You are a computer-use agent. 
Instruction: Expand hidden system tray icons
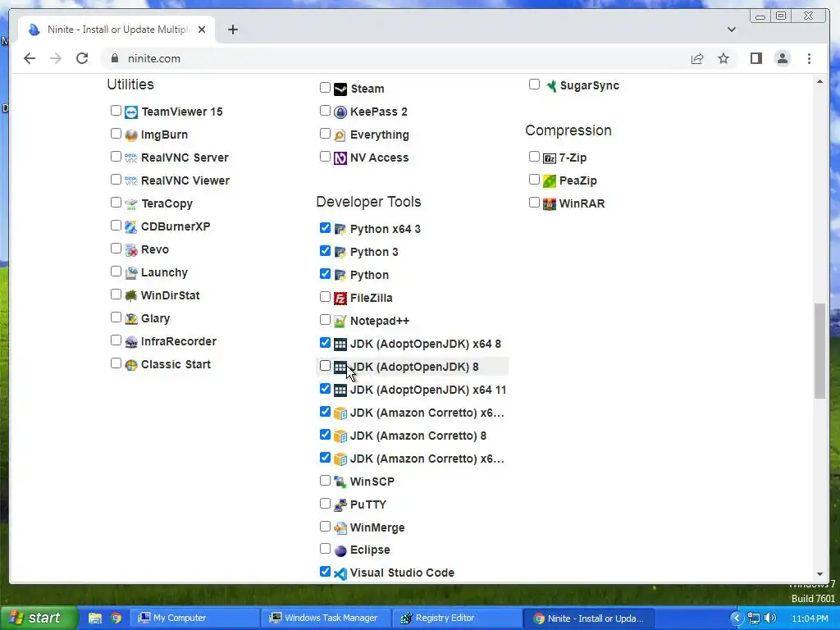tap(737, 619)
